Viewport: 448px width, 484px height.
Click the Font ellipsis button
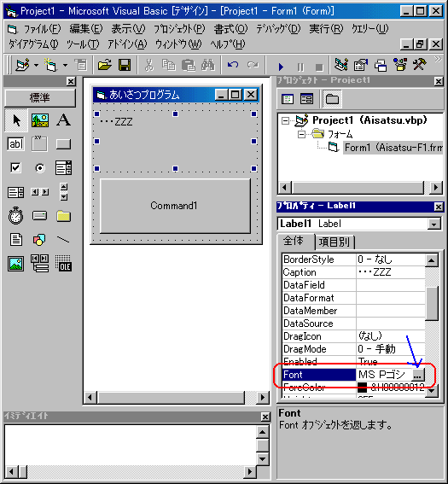pos(417,375)
